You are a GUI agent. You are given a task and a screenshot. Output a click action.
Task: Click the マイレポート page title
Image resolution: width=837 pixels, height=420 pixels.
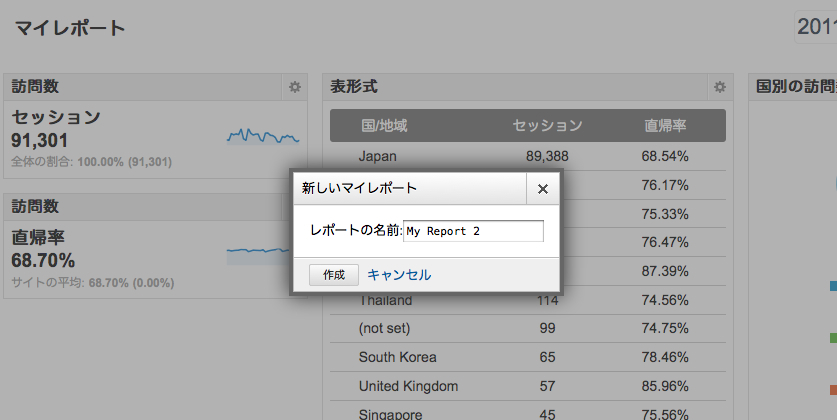click(x=70, y=28)
